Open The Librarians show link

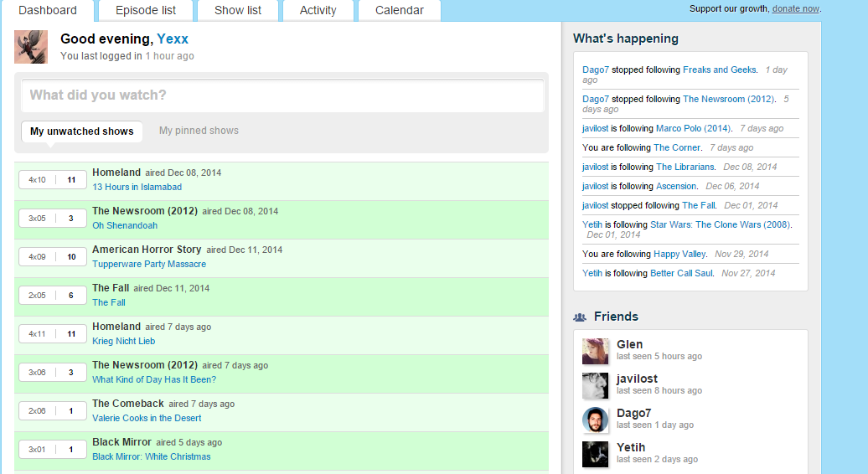pos(685,167)
